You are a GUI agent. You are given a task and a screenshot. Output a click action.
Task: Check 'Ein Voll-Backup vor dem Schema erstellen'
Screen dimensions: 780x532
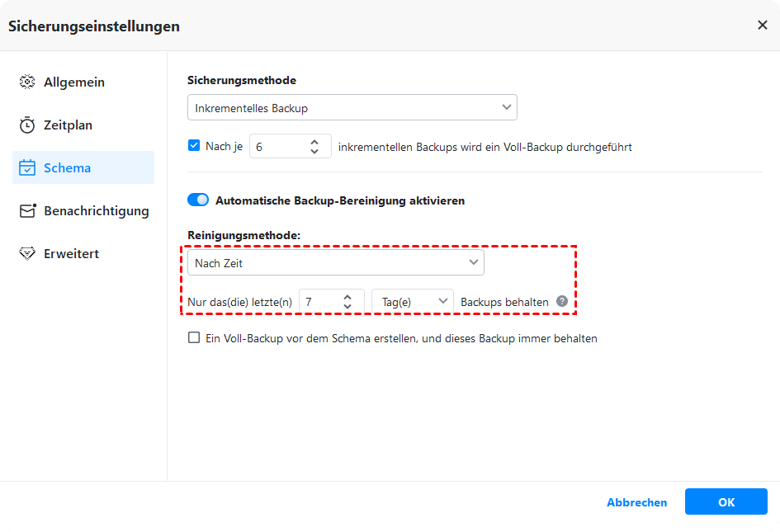pyautogui.click(x=194, y=338)
